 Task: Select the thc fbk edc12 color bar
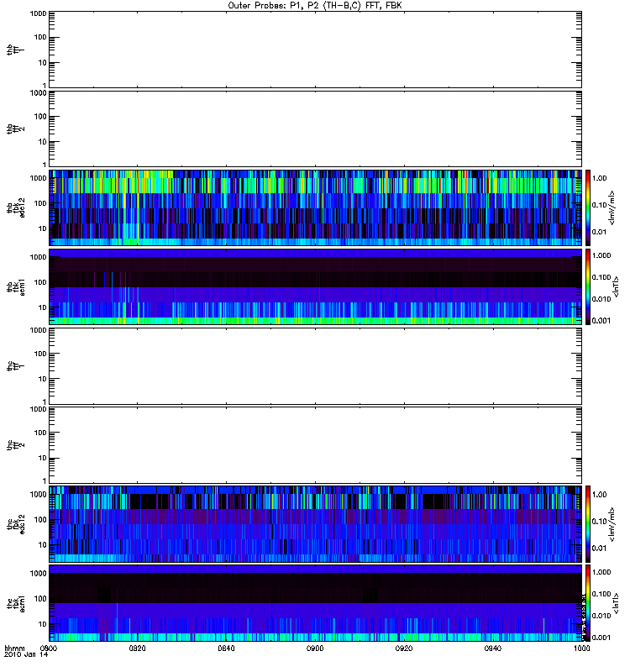click(588, 523)
